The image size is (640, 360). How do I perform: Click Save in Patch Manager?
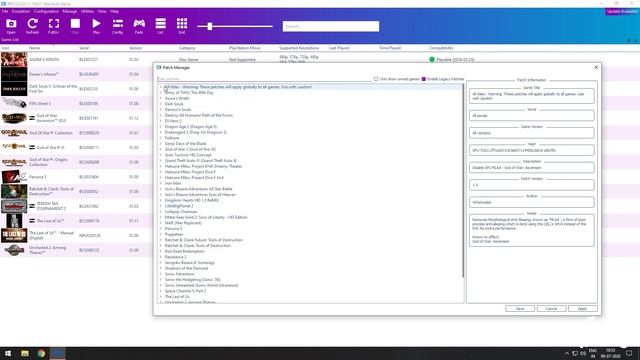[520, 309]
